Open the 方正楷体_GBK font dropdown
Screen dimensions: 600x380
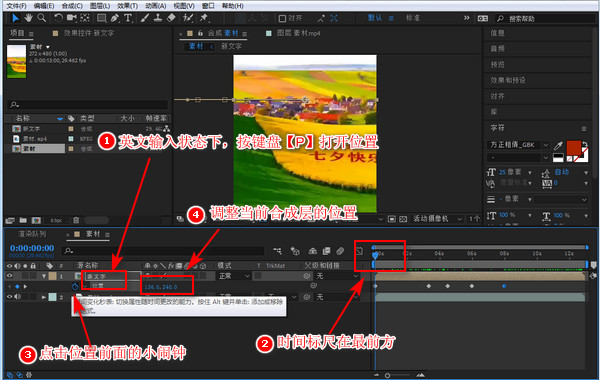tap(518, 145)
